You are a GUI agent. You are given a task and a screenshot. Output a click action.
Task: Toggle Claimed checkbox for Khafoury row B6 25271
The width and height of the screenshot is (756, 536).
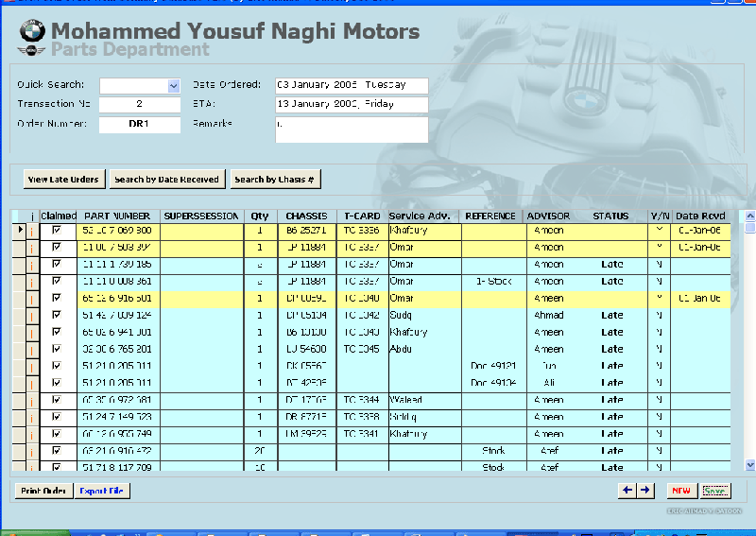point(57,230)
